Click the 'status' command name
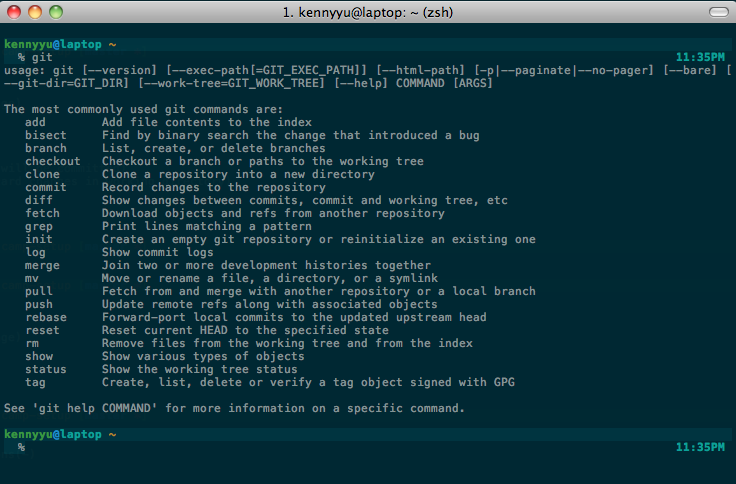The image size is (736, 484). click(x=46, y=369)
